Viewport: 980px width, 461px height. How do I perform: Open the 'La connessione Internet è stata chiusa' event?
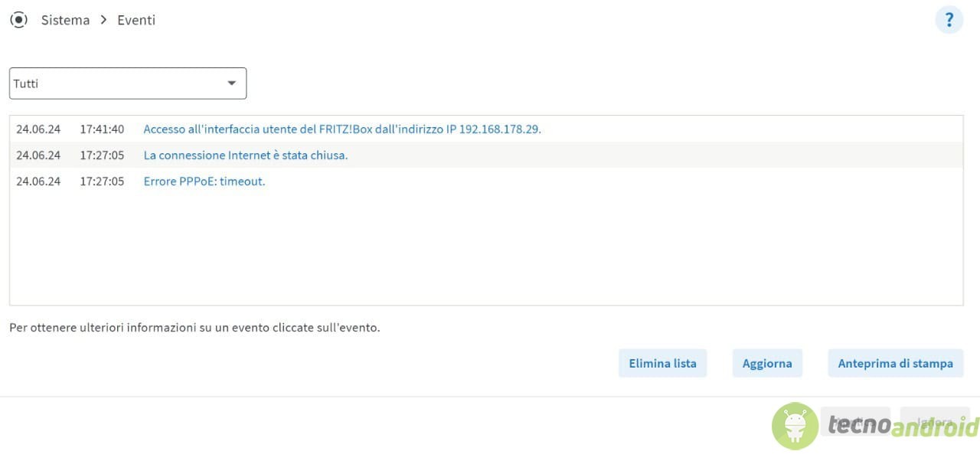[x=246, y=155]
